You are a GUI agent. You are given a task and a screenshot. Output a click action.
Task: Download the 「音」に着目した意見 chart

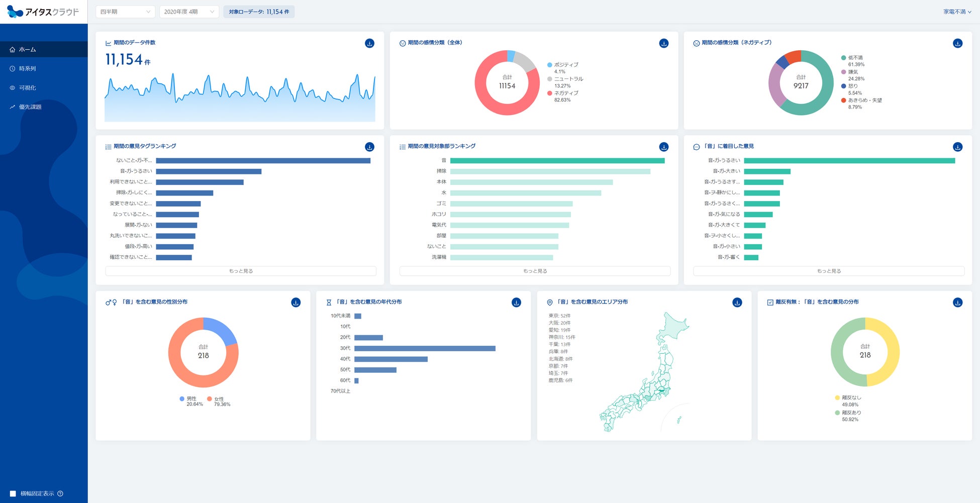957,147
